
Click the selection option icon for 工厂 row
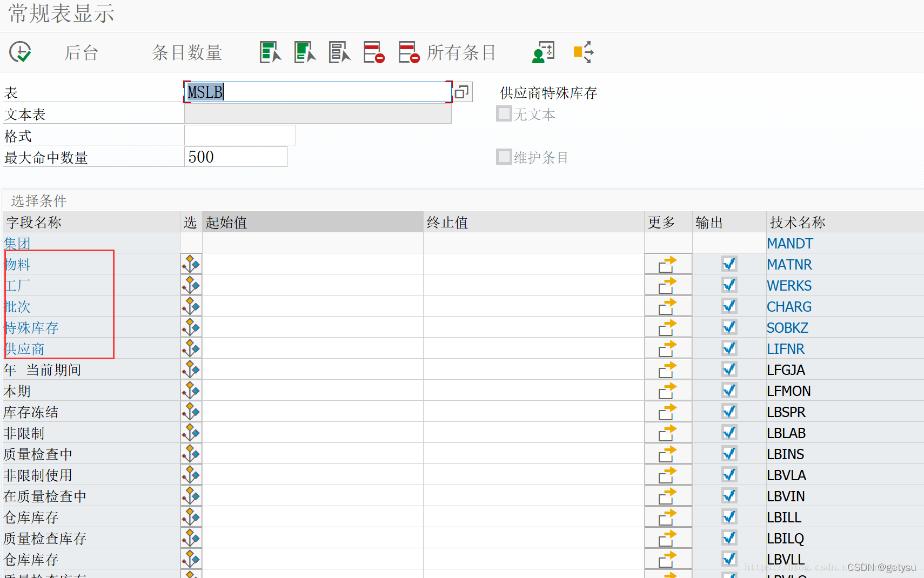point(191,285)
